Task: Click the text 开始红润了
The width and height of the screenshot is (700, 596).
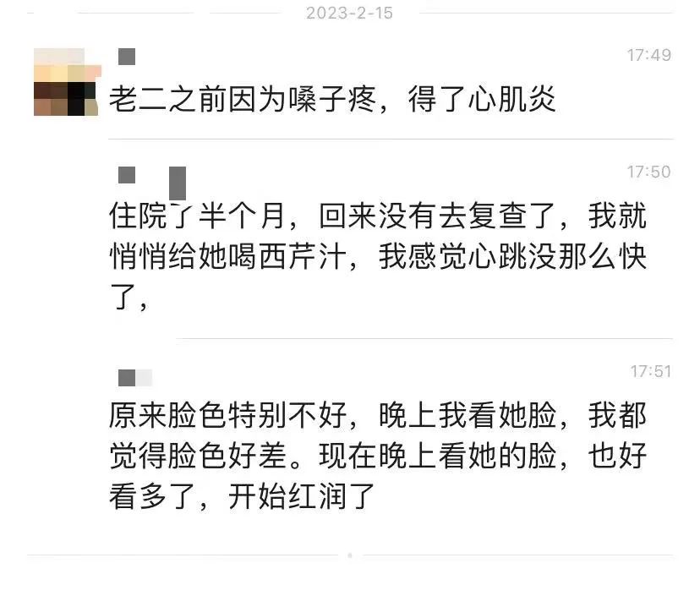Action: [301, 496]
